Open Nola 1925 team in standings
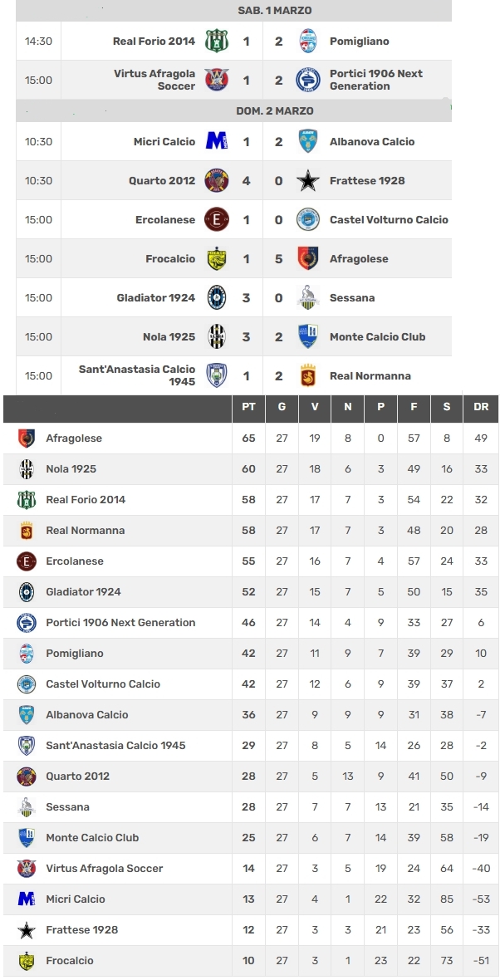The width and height of the screenshot is (500, 980). 71,468
